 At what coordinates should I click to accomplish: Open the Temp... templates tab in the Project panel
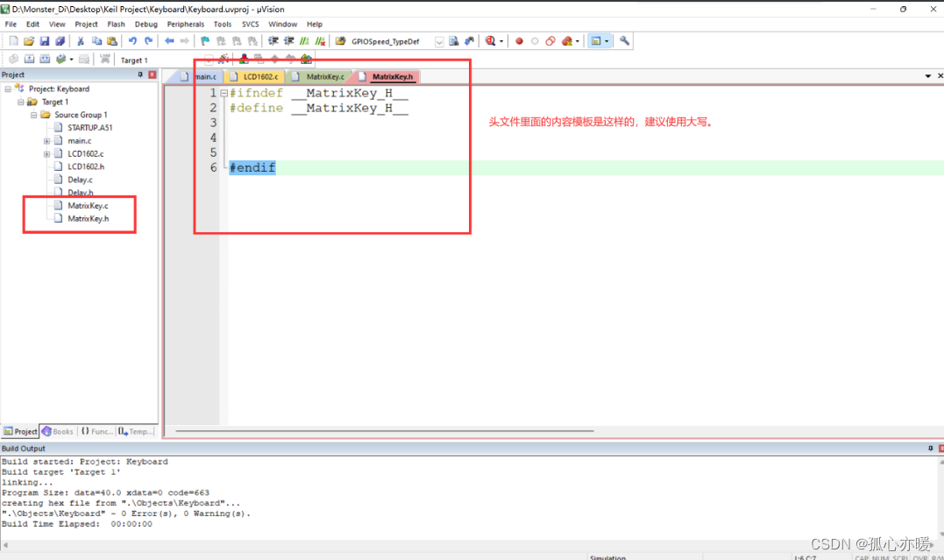(136, 432)
